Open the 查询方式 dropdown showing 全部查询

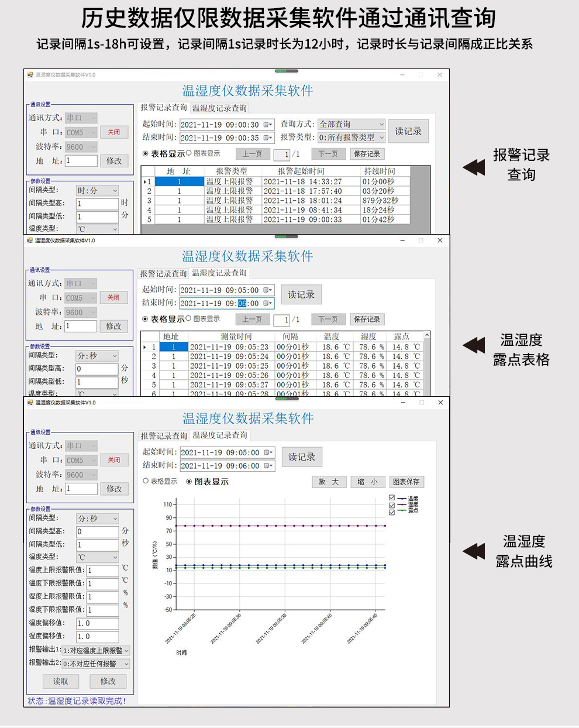point(382,124)
